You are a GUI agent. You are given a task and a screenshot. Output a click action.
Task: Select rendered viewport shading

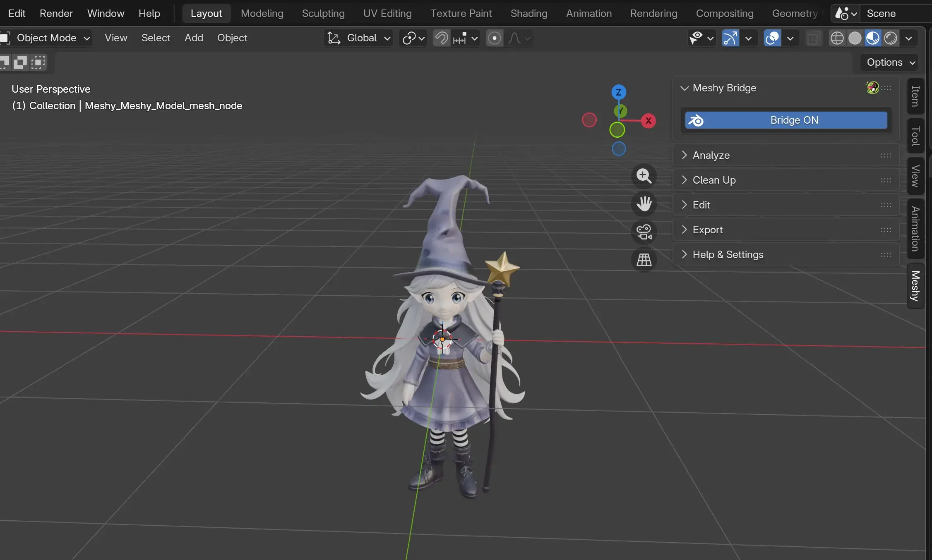click(891, 38)
